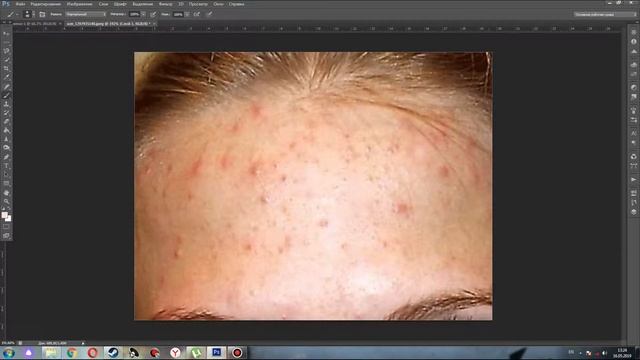The height and width of the screenshot is (360, 640).
Task: Select the Rectangle shape tool
Action: click(x=6, y=183)
